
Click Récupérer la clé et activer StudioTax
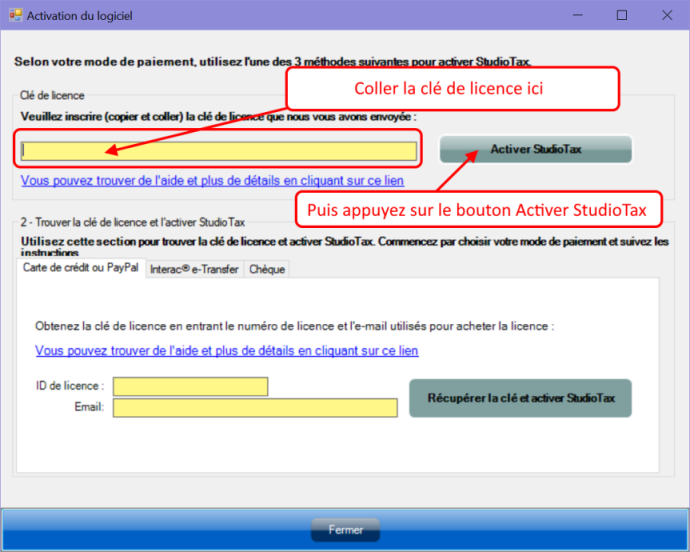coord(521,398)
